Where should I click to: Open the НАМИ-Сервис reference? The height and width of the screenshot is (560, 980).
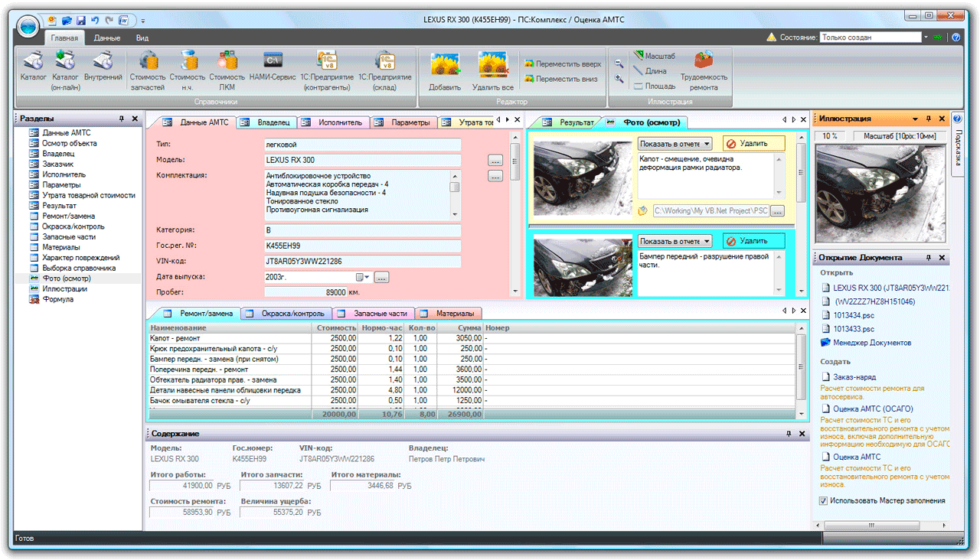[x=273, y=61]
